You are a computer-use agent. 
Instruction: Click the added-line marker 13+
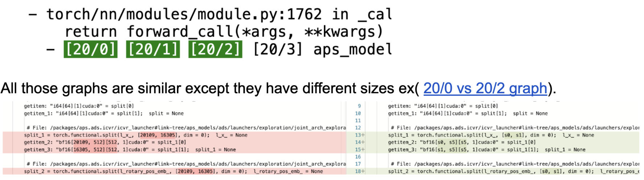click(359, 135)
